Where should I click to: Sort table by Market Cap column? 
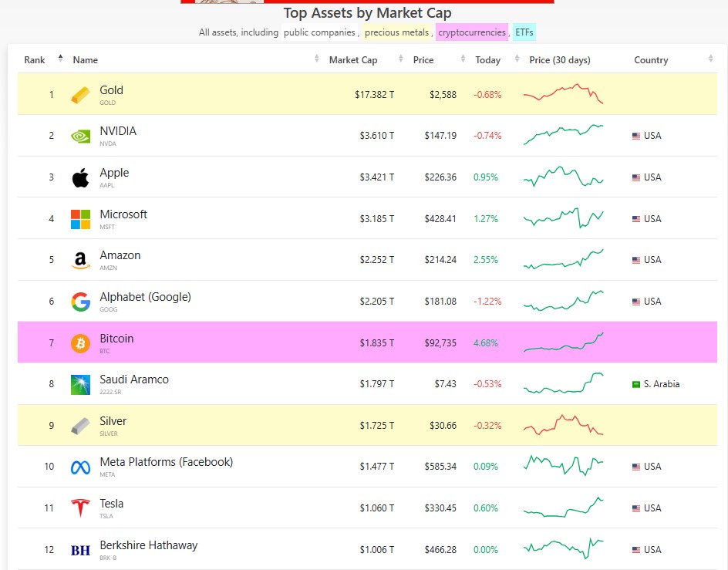[353, 60]
